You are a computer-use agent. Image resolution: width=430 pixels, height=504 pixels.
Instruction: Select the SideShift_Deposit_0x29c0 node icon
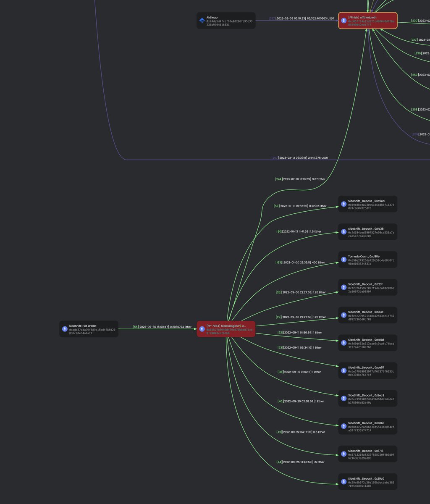click(x=344, y=481)
